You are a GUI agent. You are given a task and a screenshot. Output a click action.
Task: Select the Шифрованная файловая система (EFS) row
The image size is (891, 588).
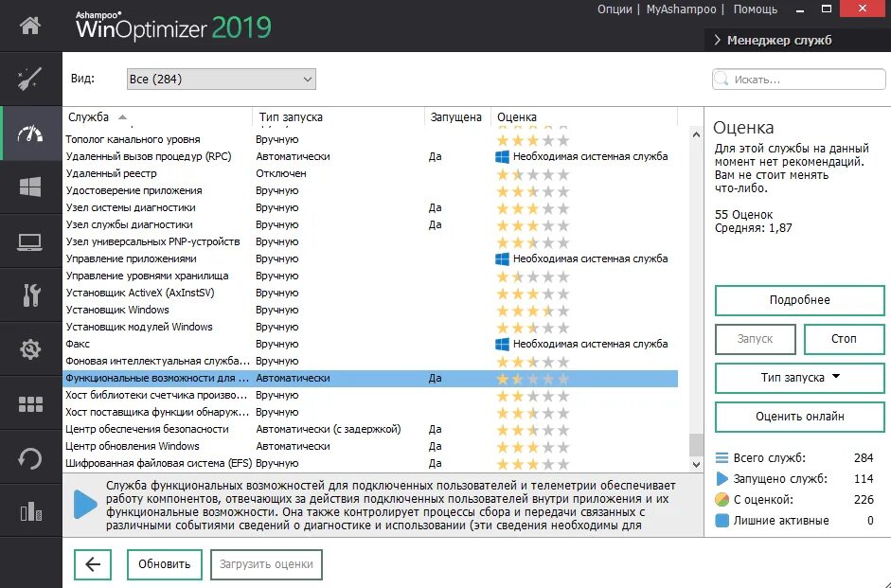tap(370, 464)
